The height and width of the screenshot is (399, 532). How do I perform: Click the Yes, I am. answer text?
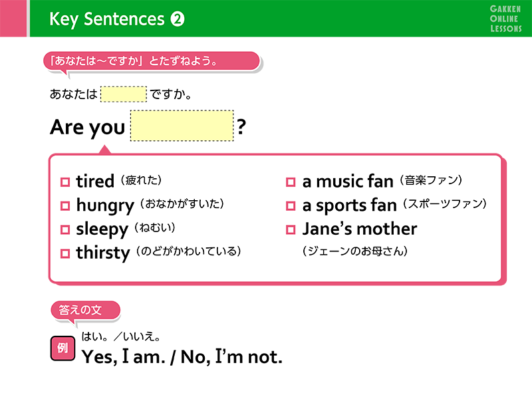124,357
